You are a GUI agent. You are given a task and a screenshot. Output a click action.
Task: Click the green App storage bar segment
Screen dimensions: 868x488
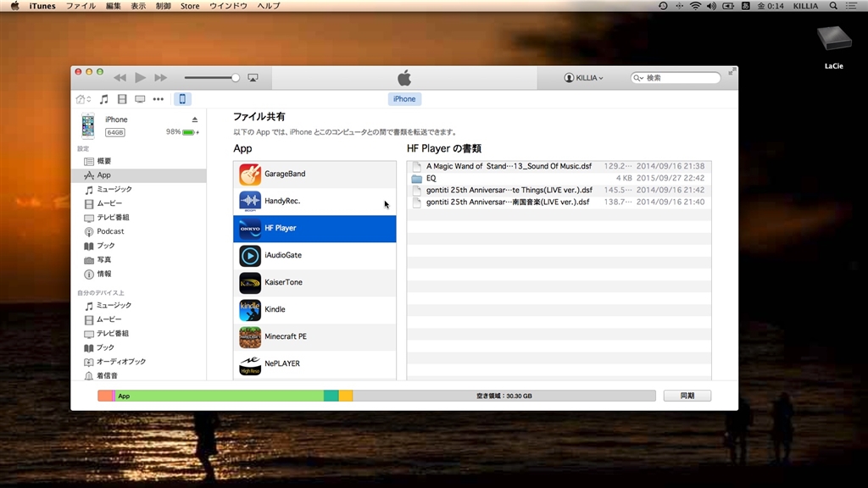(220, 396)
